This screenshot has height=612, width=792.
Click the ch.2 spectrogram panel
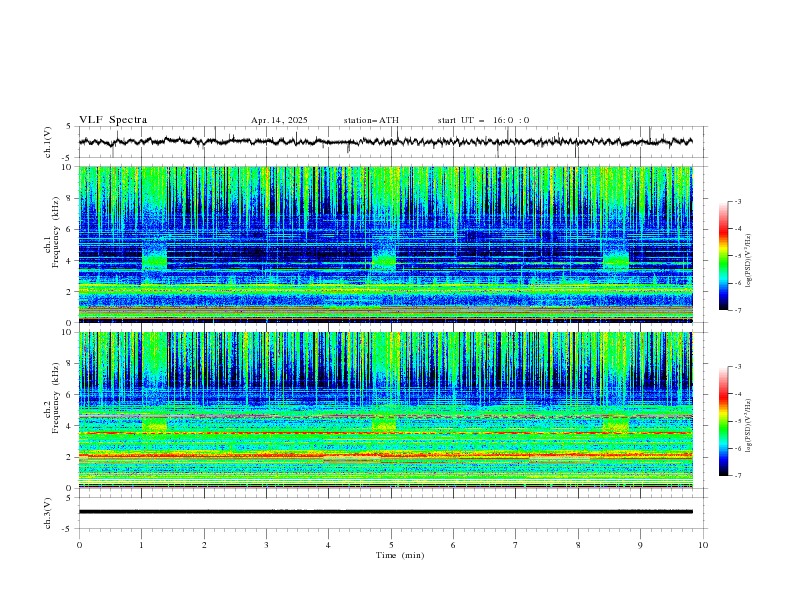coord(385,410)
